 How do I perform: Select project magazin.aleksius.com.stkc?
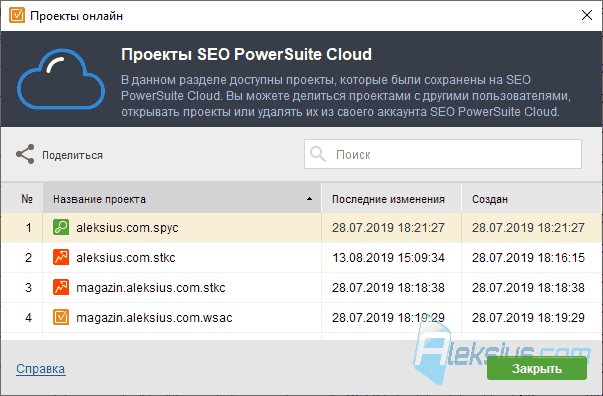point(151,288)
